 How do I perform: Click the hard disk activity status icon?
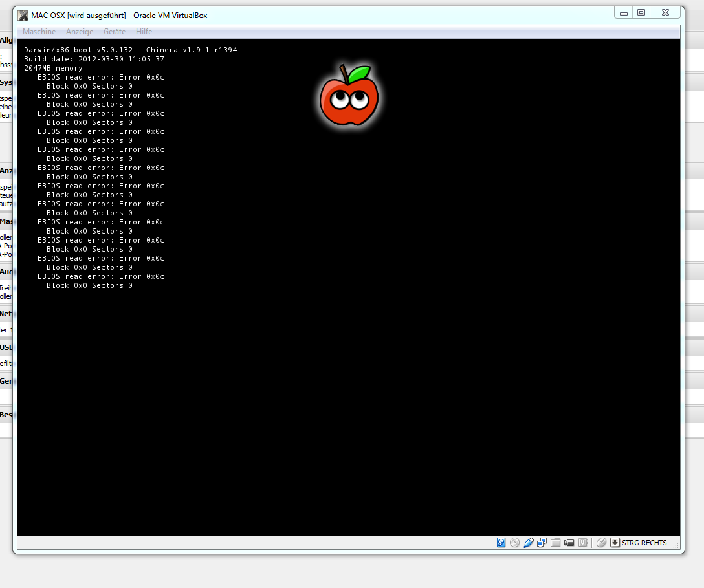tap(501, 543)
